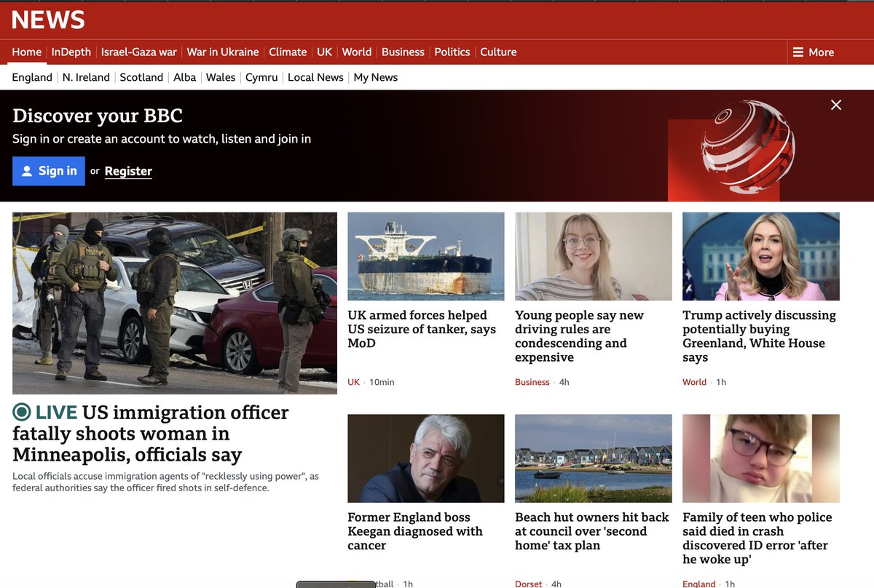Select the Politics tab

pos(452,52)
